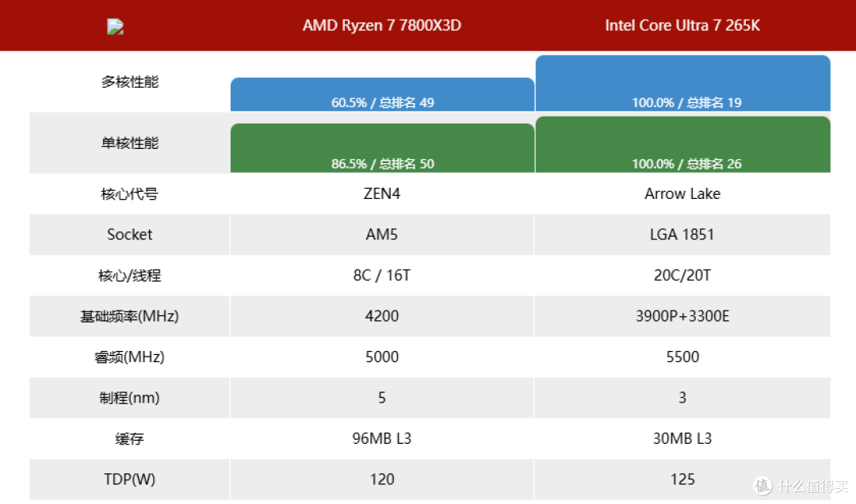Click the LGA 1851 socket value
The width and height of the screenshot is (856, 504).
[682, 235]
